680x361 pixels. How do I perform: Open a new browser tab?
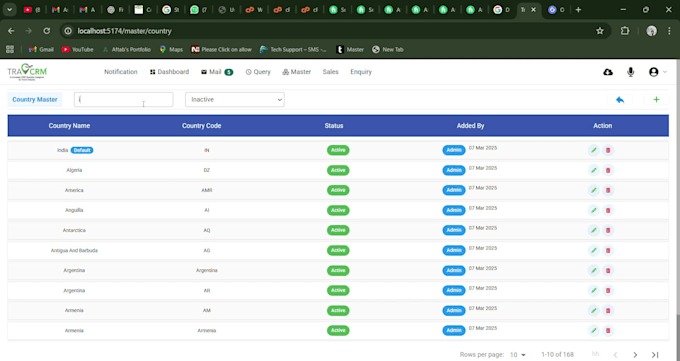pos(578,10)
